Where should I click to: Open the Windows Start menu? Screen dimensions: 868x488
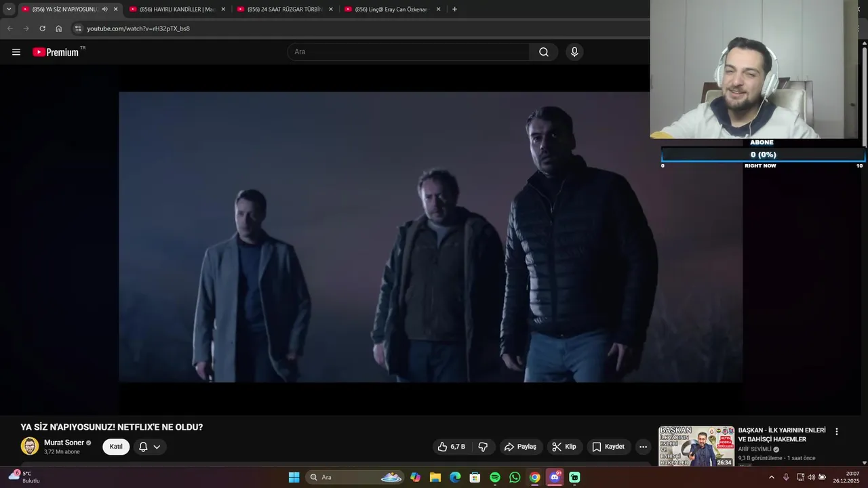coord(294,477)
